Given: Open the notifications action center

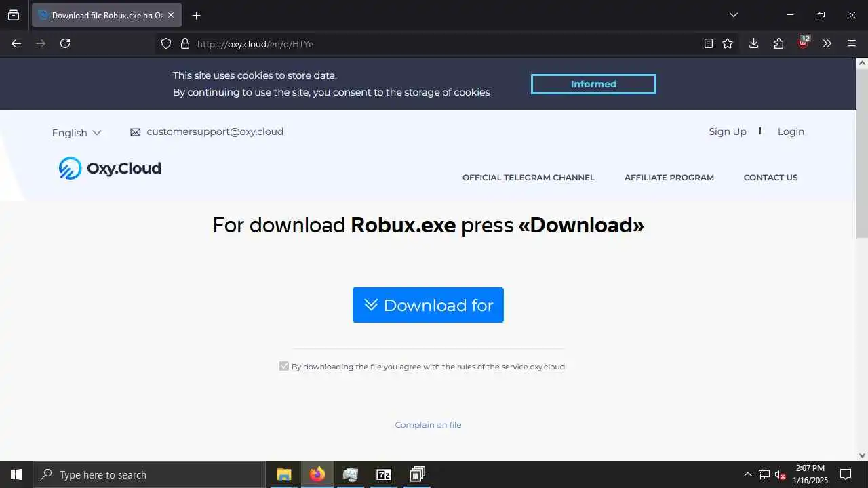Looking at the screenshot, I should [x=846, y=474].
